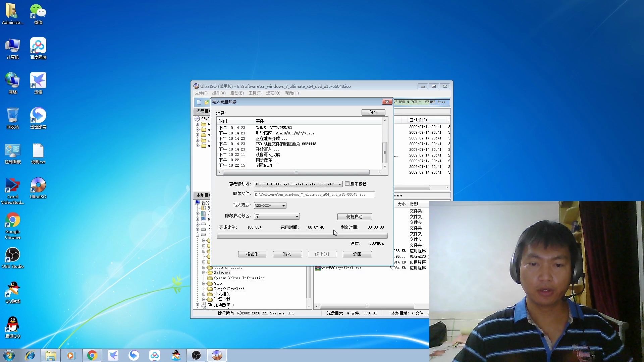644x362 pixels.
Task: Click the 事件 column header in log
Action: pyautogui.click(x=260, y=121)
